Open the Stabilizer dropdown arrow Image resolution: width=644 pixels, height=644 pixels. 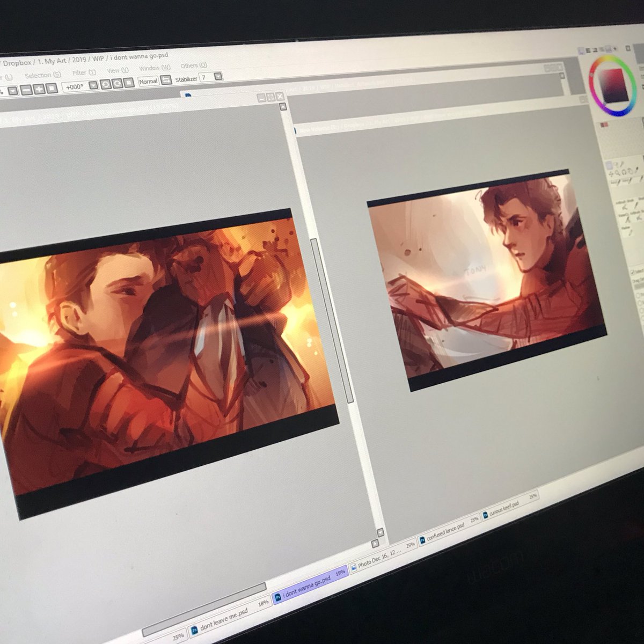[x=218, y=77]
